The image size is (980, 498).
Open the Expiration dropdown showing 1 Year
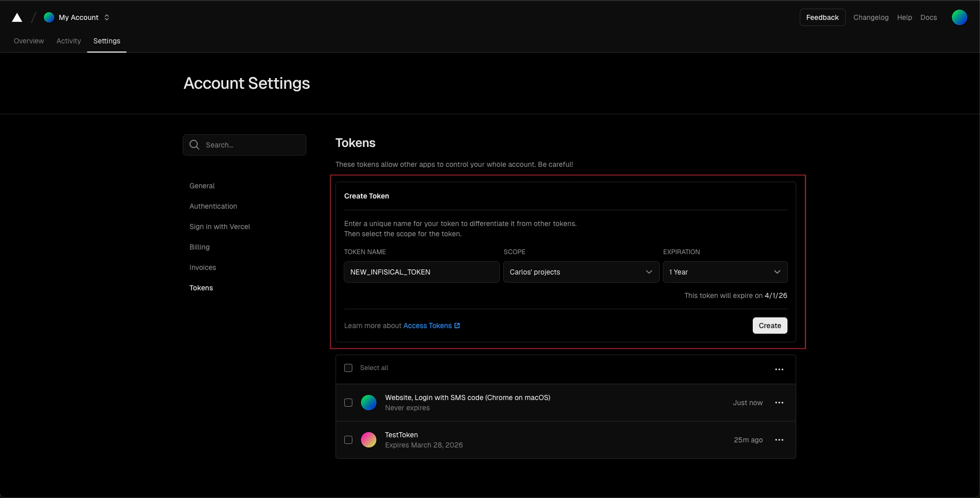coord(725,272)
